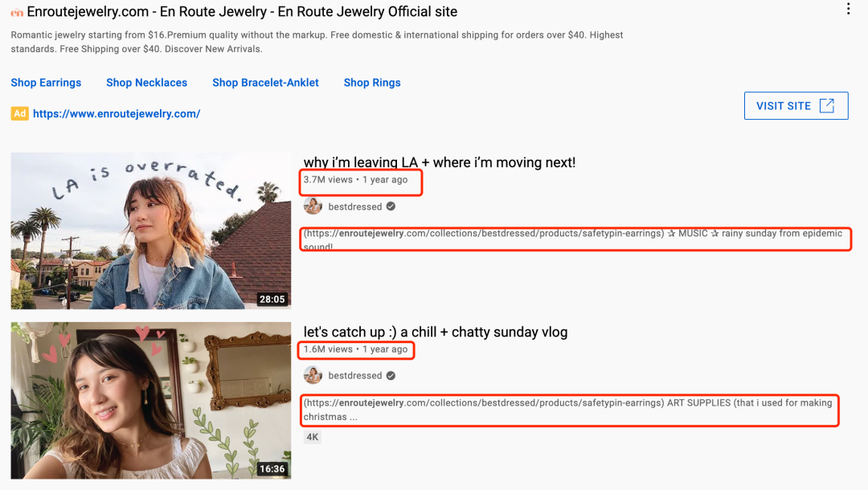Click verified checkmark beside second bestdressed name

click(x=391, y=375)
